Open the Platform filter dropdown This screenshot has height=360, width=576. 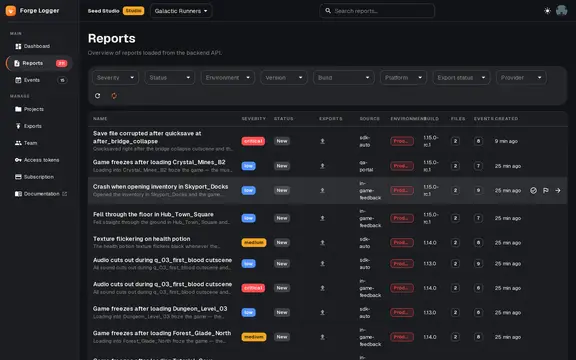(403, 78)
